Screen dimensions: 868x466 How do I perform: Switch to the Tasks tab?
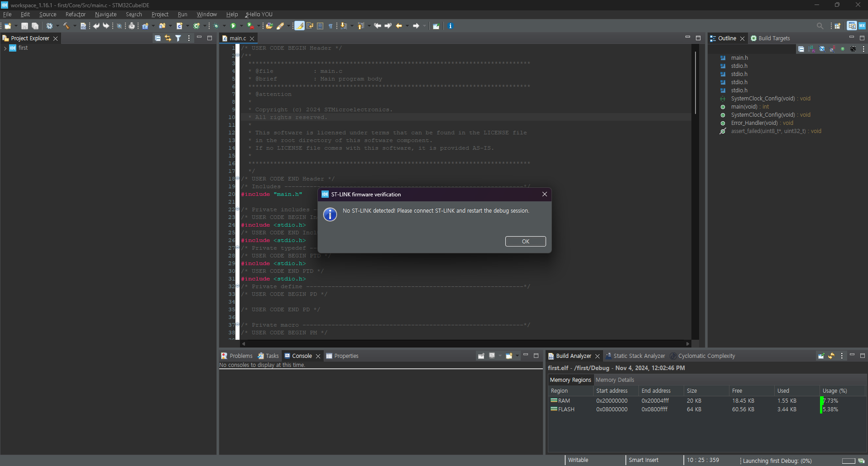(268, 356)
